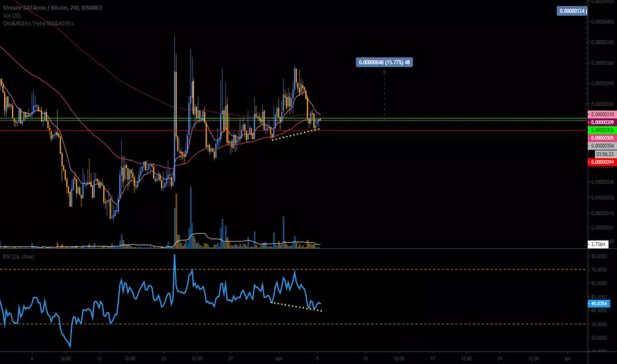
Task: Click the Jun label on the time axis
Action: (279, 359)
